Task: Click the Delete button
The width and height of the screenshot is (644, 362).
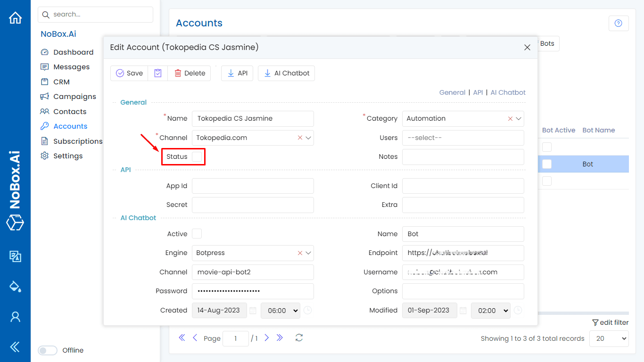Action: pos(190,73)
